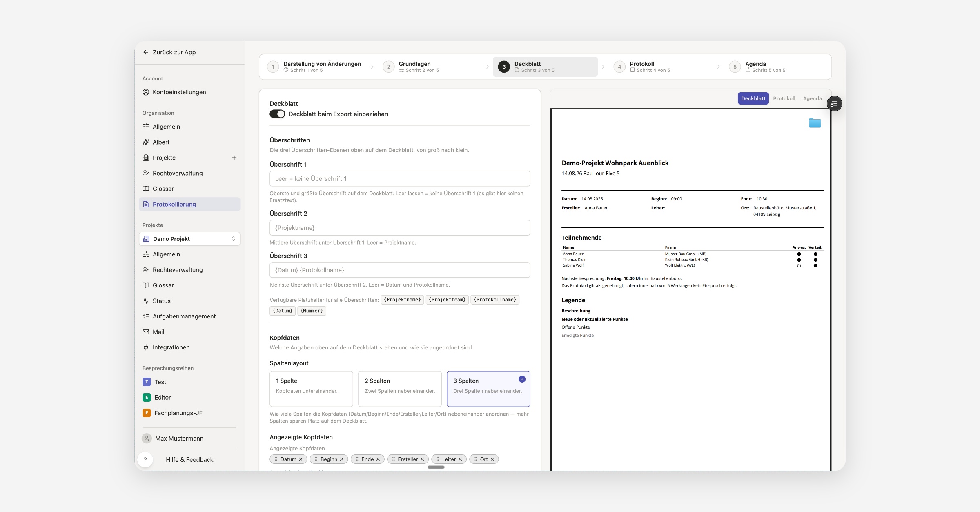Remove the Datum chip
The image size is (980, 512).
click(301, 459)
